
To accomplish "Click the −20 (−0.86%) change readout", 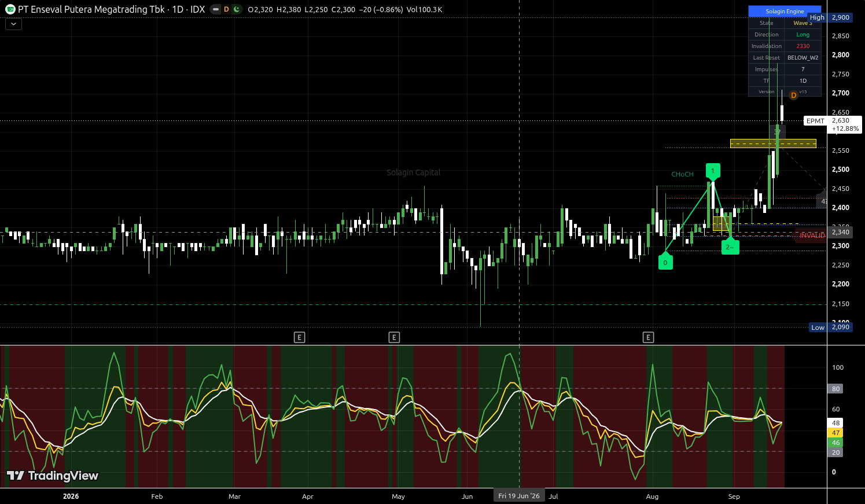I will tap(381, 9).
